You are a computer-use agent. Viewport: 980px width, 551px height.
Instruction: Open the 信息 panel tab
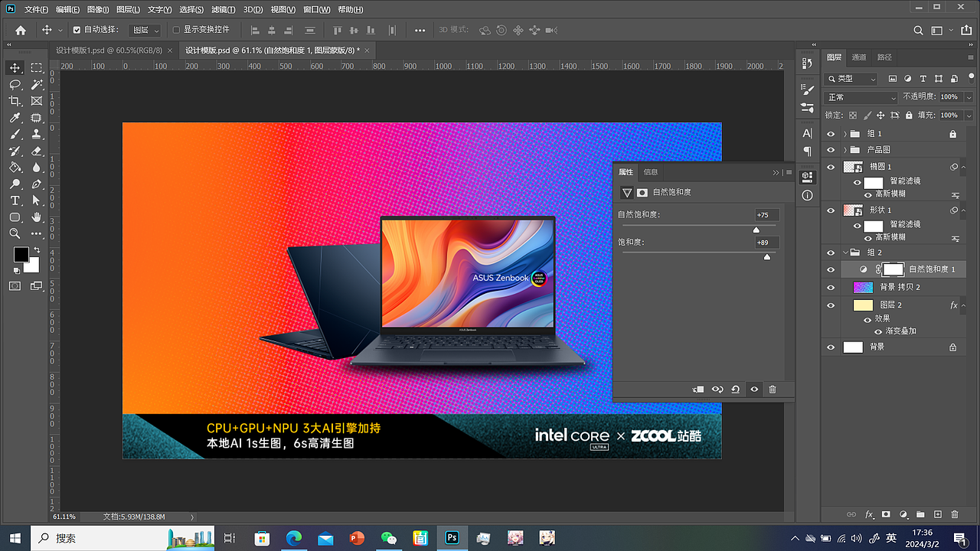[x=651, y=172]
